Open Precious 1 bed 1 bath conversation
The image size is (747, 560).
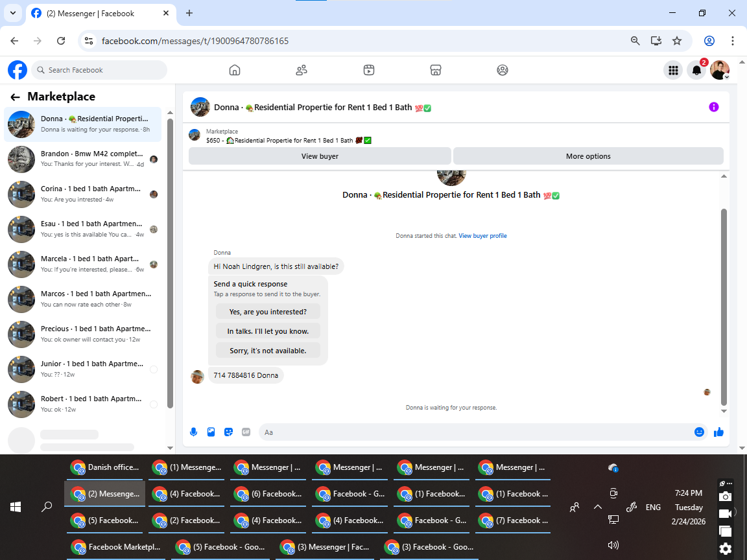[x=83, y=334]
